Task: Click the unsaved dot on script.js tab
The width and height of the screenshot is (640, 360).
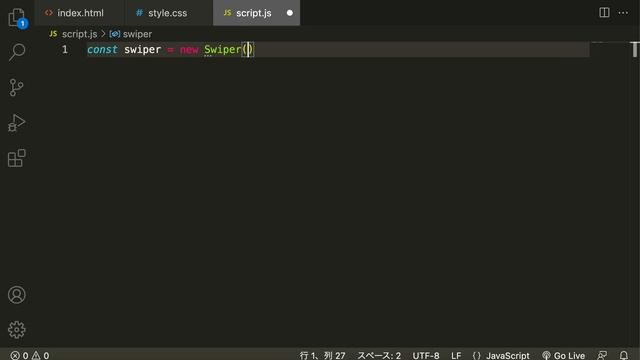Action: pos(290,13)
